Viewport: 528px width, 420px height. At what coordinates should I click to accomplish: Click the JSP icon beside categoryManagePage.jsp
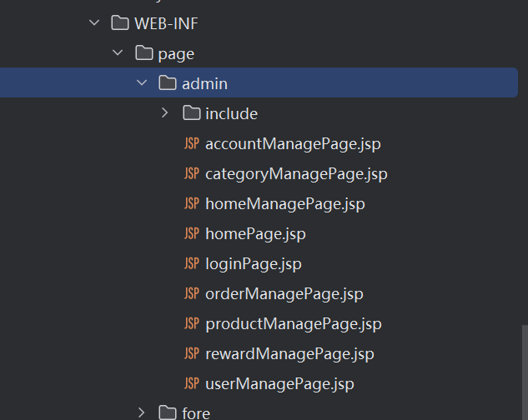(x=192, y=174)
